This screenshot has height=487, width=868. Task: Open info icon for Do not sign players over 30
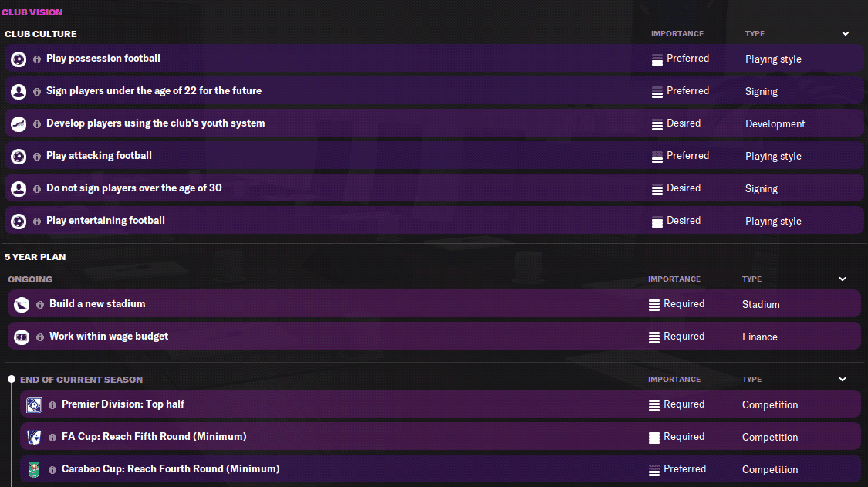pos(37,189)
